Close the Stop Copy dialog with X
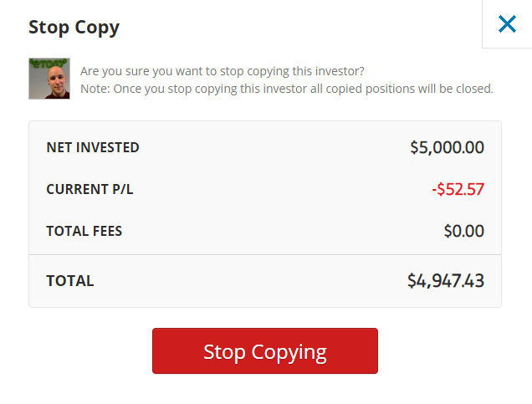532x404 pixels. [x=507, y=24]
